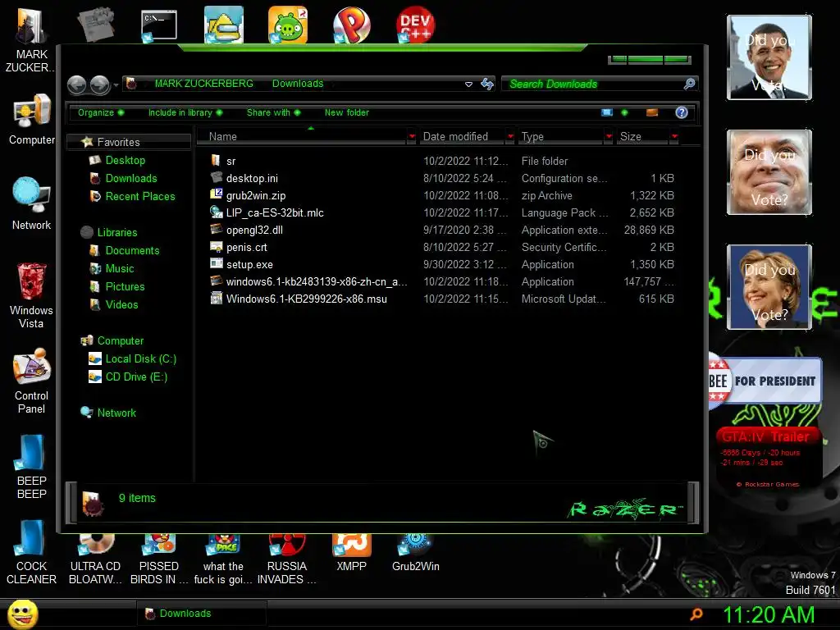Select the Windows6.1-KB2999226-x86.msu file
This screenshot has width=840, height=630.
[306, 299]
